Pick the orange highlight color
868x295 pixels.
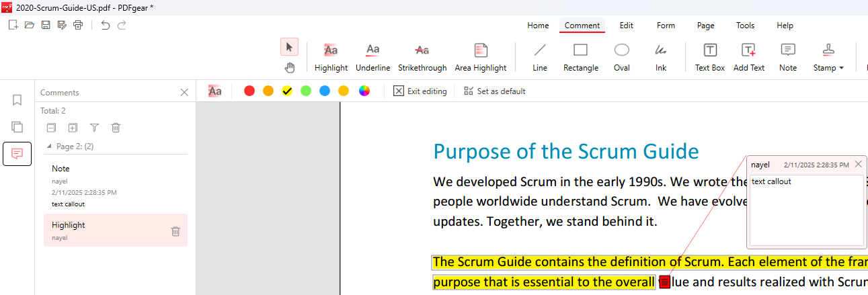(268, 91)
